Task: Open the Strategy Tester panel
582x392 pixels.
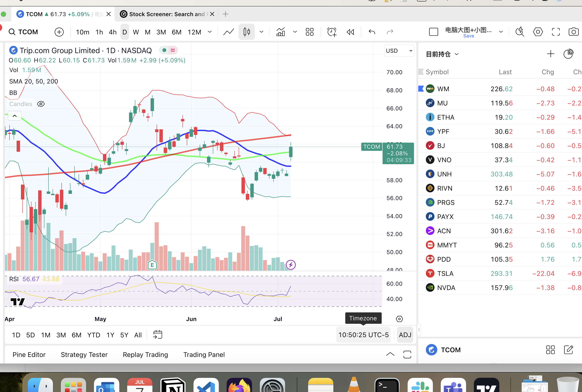Action: pyautogui.click(x=84, y=355)
